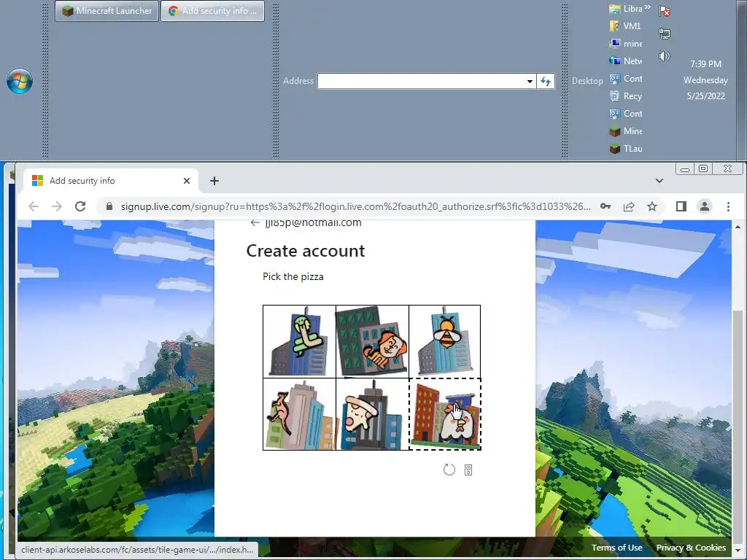The height and width of the screenshot is (560, 747).
Task: Go forward in Chrome
Action: [x=57, y=206]
